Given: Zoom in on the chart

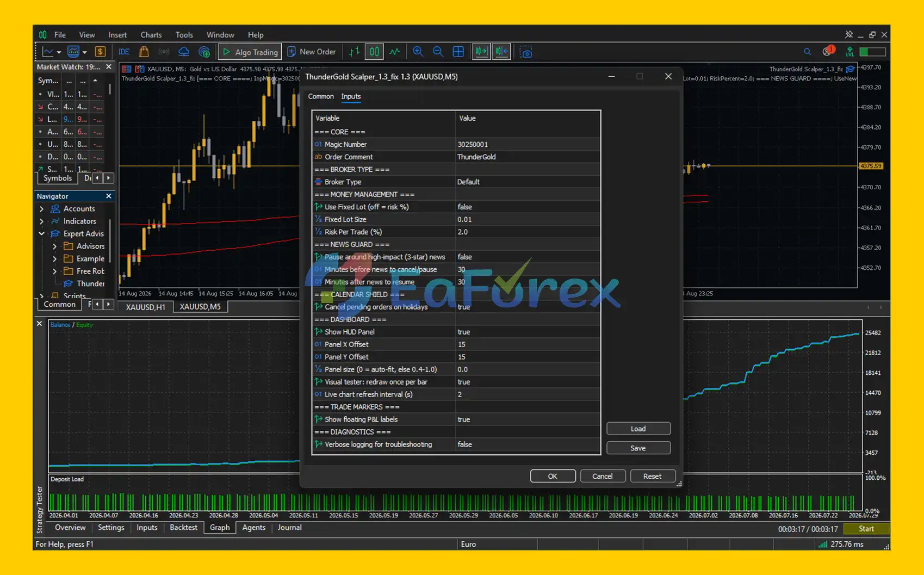Looking at the screenshot, I should tap(418, 52).
